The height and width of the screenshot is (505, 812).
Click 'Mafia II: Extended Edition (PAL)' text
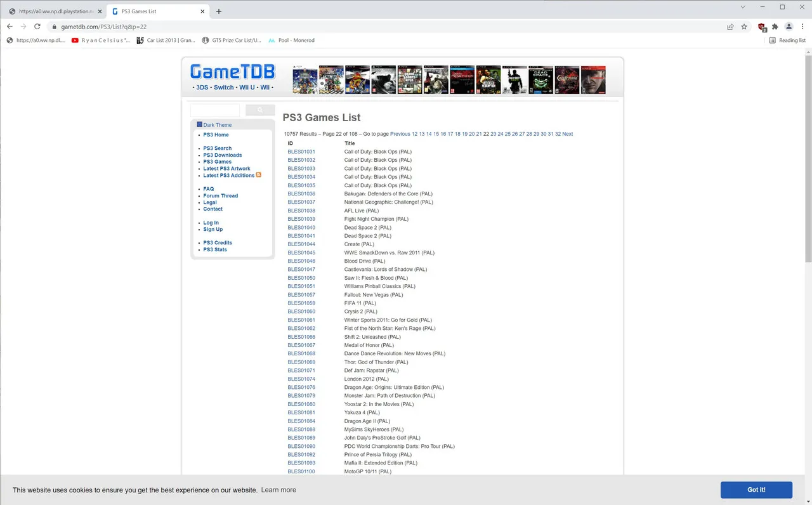pos(381,463)
